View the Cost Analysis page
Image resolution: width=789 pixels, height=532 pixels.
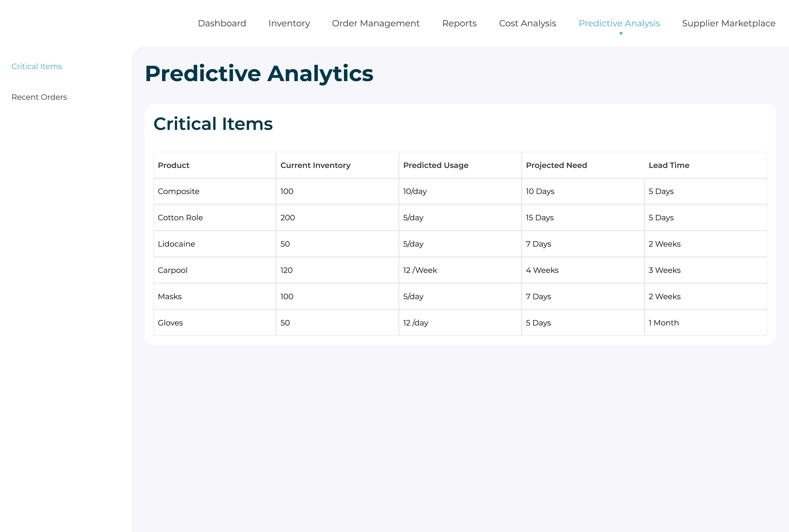(x=527, y=23)
